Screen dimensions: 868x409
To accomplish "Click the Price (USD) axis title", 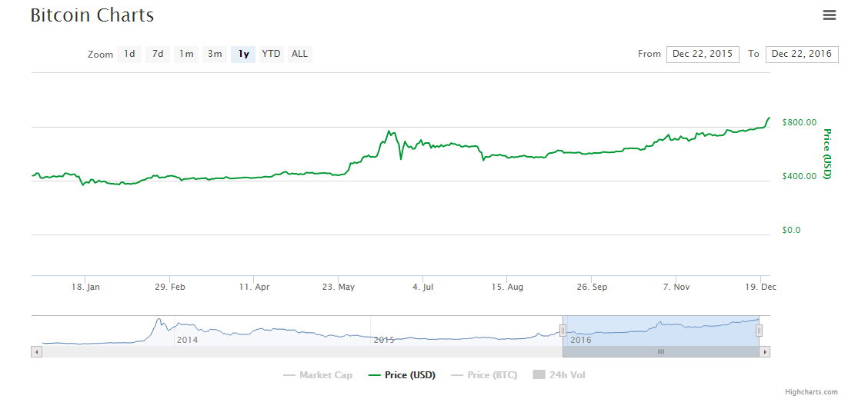I will point(827,154).
